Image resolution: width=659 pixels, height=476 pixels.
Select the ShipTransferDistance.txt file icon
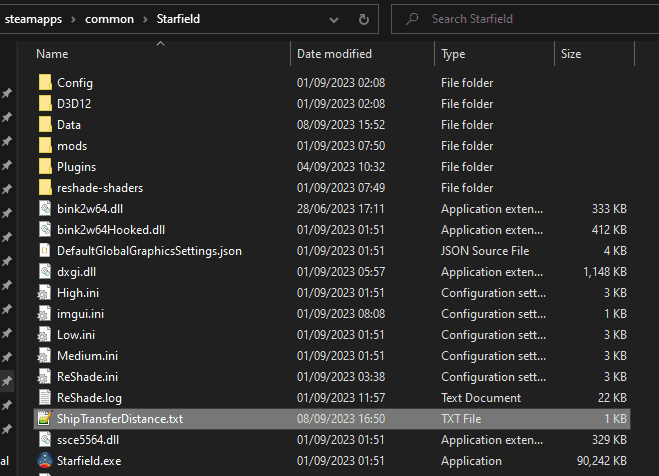(44, 418)
